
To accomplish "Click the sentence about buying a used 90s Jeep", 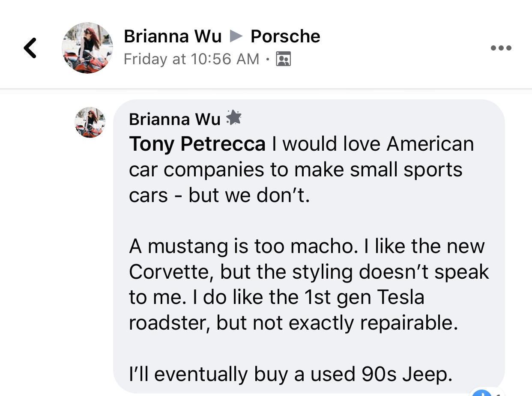I will pyautogui.click(x=291, y=375).
